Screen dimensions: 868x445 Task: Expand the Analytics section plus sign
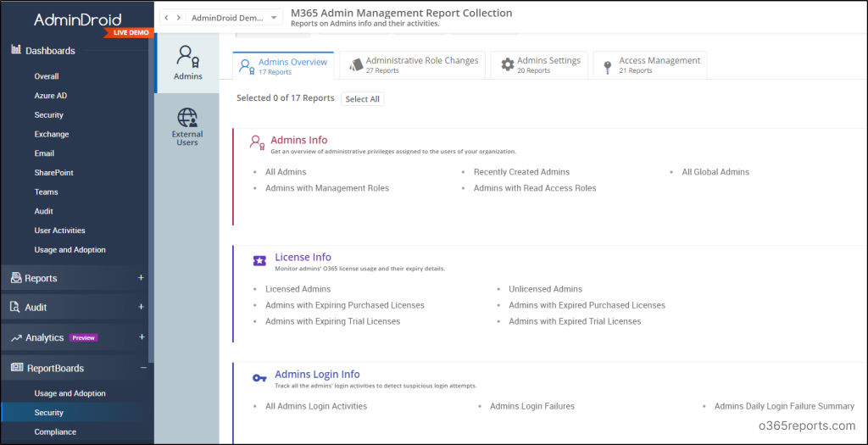tap(142, 337)
